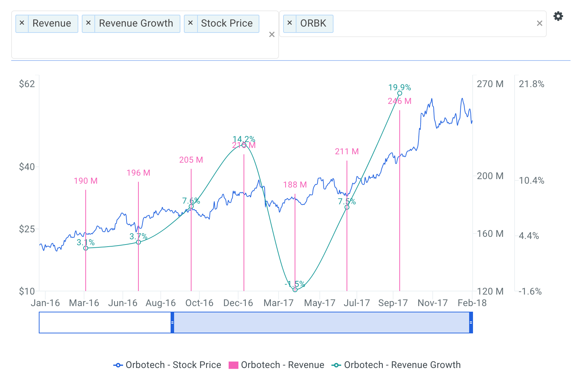
Task: Grab the left handle of range slider
Action: (172, 323)
